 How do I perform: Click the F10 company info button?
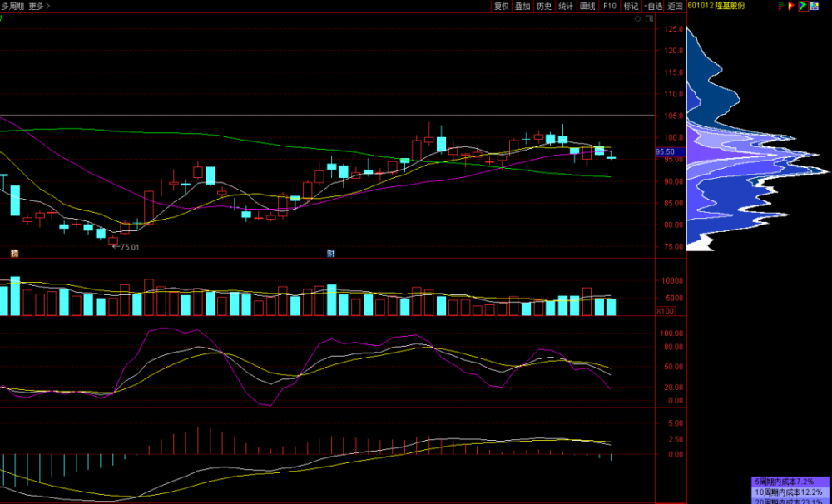click(610, 6)
